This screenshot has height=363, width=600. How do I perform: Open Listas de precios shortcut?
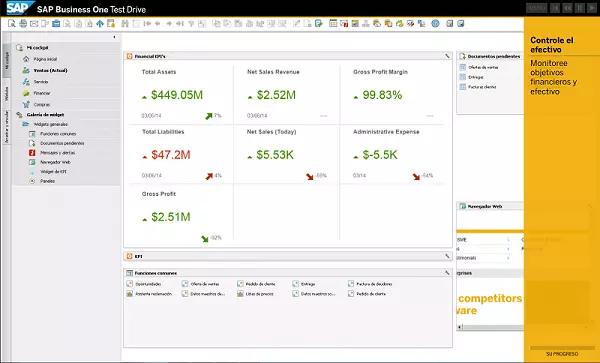pyautogui.click(x=259, y=294)
